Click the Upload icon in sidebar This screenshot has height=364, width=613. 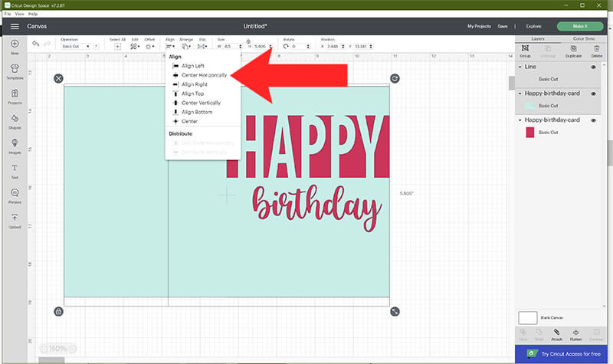(x=15, y=221)
